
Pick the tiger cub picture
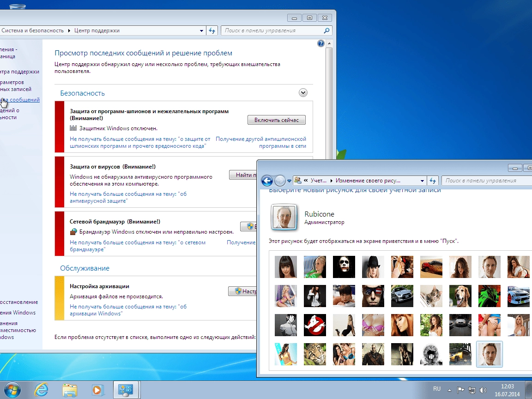coord(315,354)
